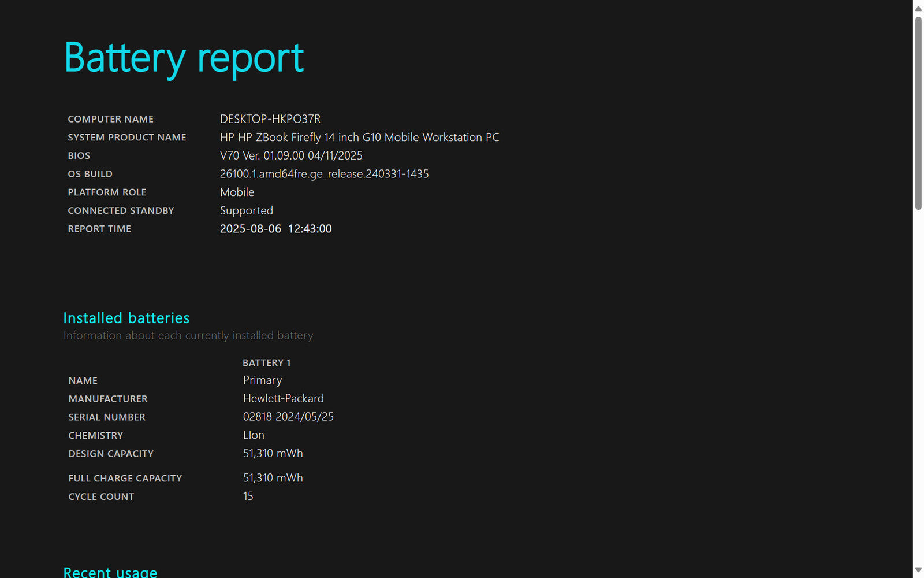This screenshot has width=924, height=578.
Task: Click the SYSTEM PRODUCT NAME label
Action: pos(127,138)
